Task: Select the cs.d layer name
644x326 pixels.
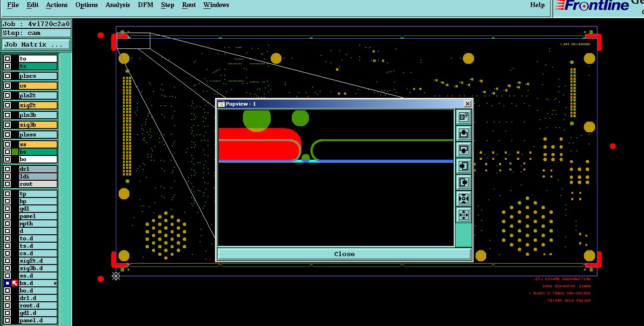Action: (38, 253)
